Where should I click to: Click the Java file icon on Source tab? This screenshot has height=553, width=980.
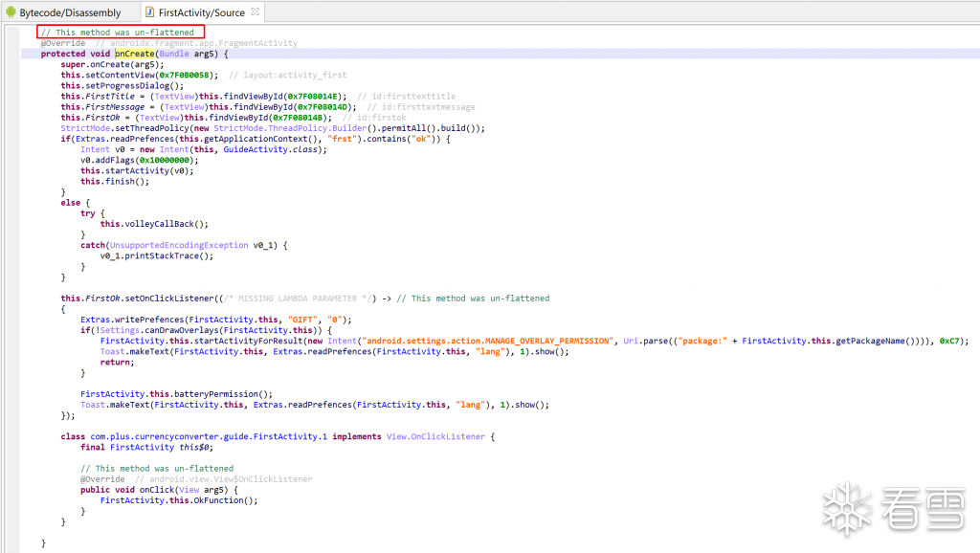[x=150, y=12]
